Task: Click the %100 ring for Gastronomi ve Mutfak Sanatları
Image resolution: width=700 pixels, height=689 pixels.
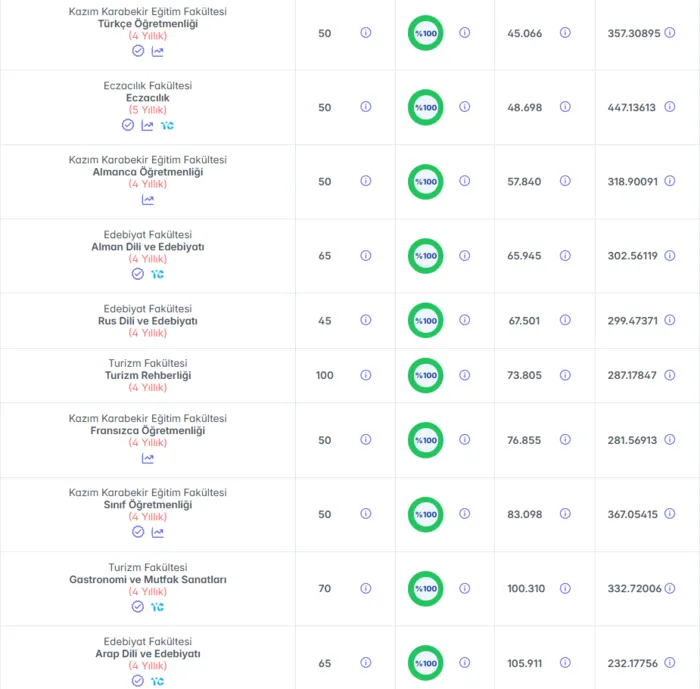Action: (425, 589)
